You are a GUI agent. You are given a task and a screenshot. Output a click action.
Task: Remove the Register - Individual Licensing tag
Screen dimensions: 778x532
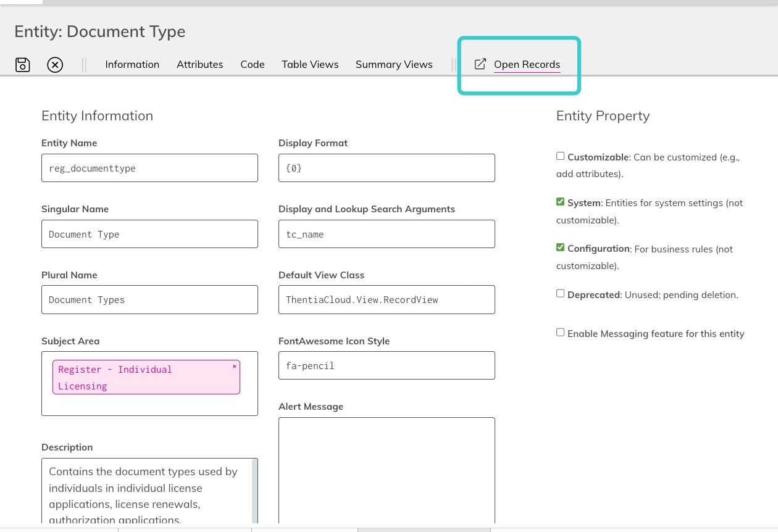pyautogui.click(x=234, y=367)
